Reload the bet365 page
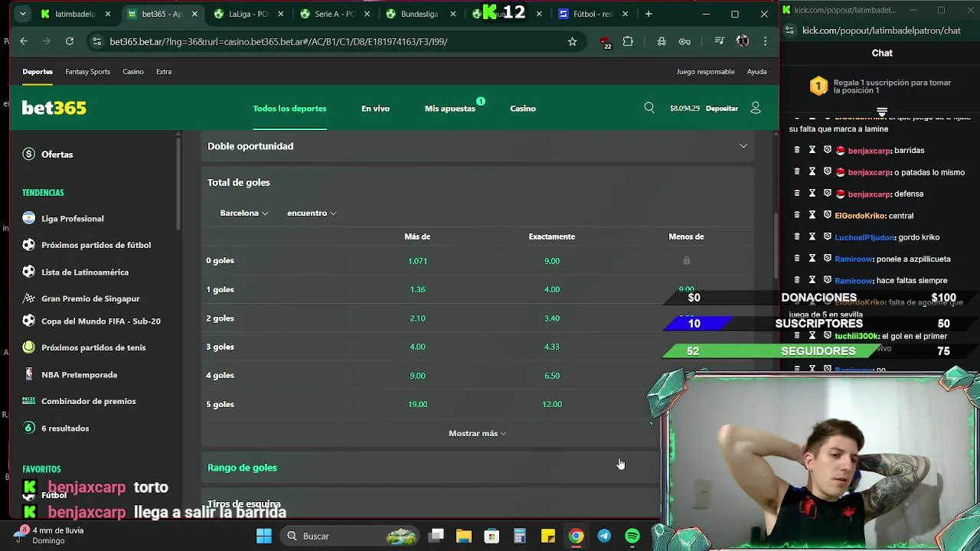This screenshot has height=551, width=980. point(70,41)
